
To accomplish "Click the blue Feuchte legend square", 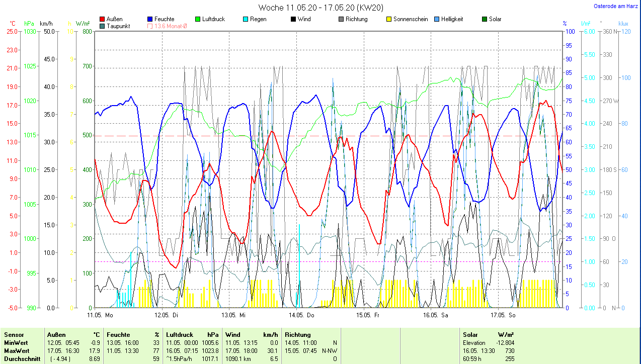I will click(x=150, y=19).
